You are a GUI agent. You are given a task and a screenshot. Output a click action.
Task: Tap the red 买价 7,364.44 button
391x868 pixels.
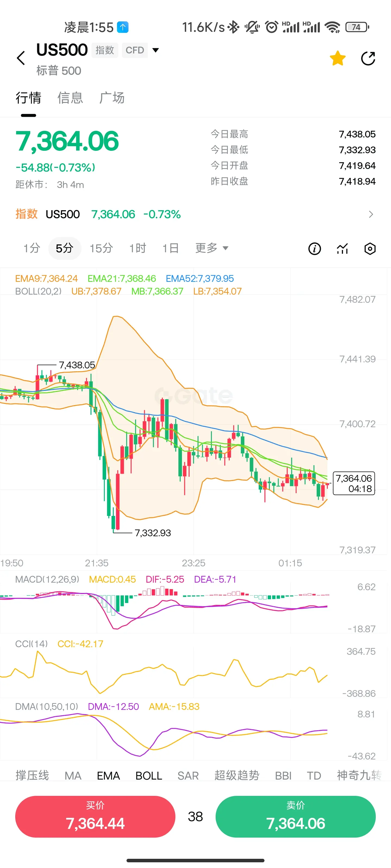tap(95, 816)
